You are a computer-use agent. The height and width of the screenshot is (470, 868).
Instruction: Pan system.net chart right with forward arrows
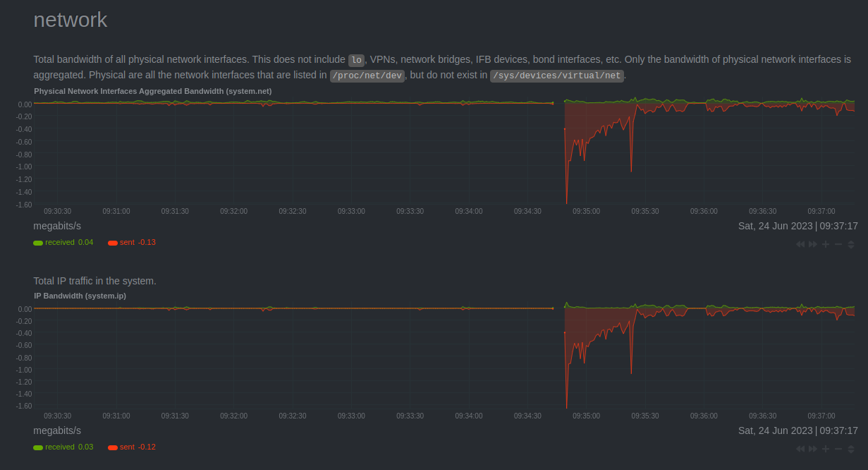tap(813, 244)
